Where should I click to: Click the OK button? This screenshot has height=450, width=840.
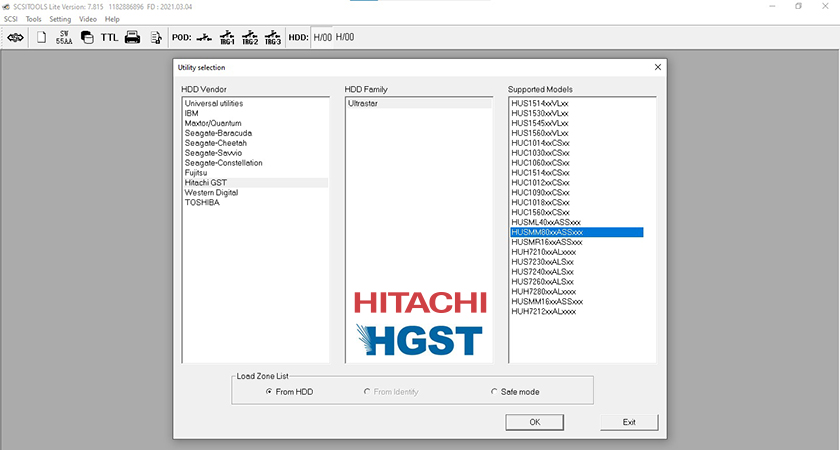pyautogui.click(x=535, y=422)
